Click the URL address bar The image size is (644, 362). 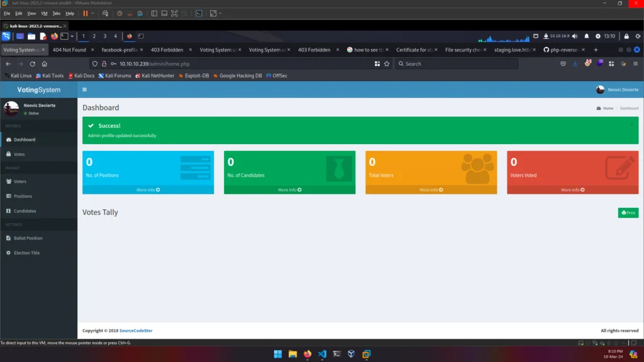tap(242, 64)
